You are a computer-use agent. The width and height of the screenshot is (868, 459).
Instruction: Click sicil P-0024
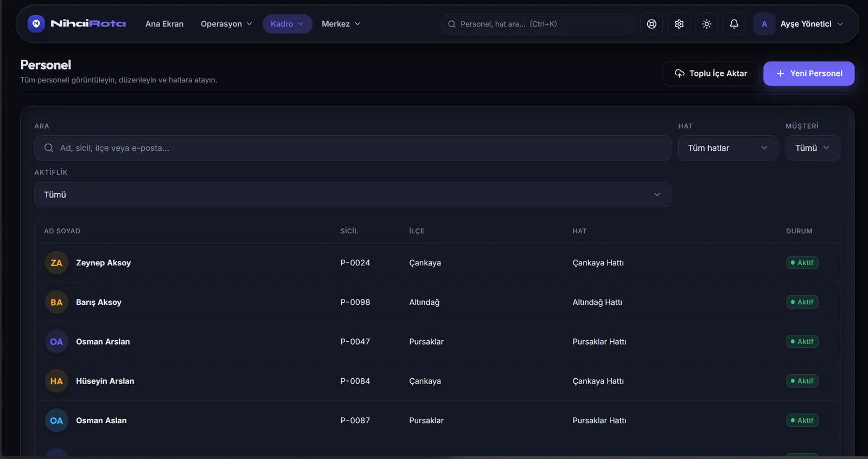click(x=355, y=263)
